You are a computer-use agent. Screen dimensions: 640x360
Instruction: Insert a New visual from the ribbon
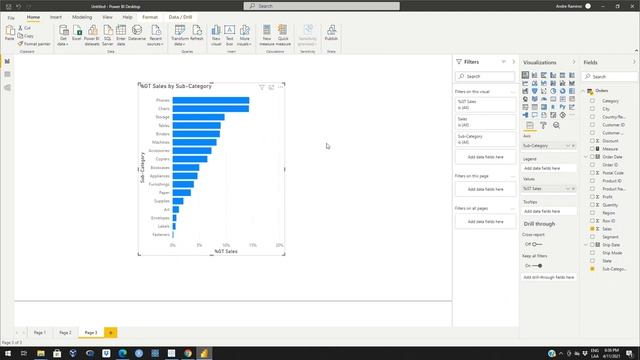click(x=216, y=35)
